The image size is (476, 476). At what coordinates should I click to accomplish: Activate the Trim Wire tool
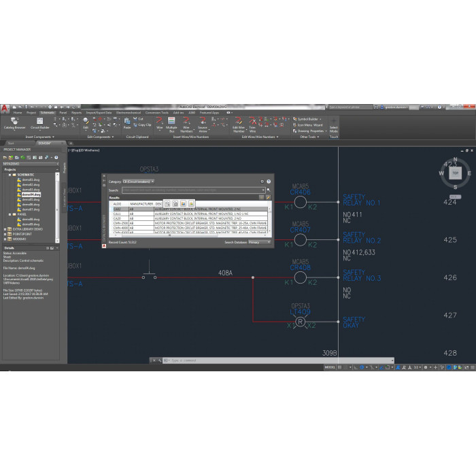pos(252,124)
